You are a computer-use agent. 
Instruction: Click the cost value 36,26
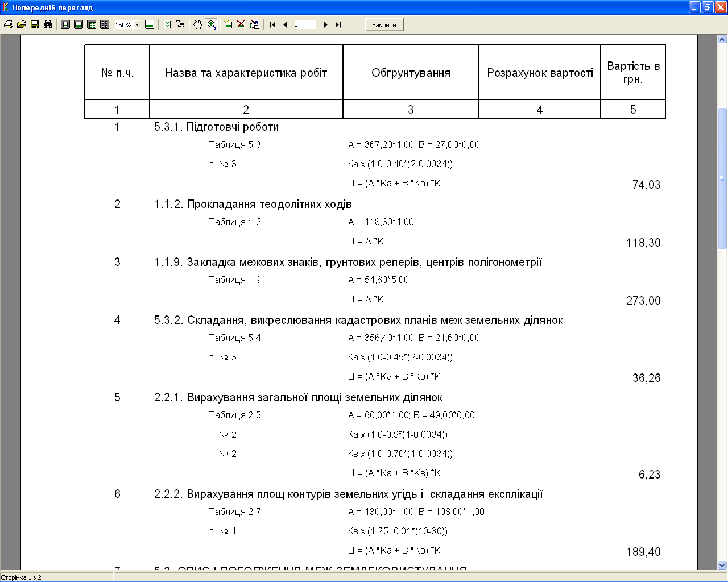[647, 378]
